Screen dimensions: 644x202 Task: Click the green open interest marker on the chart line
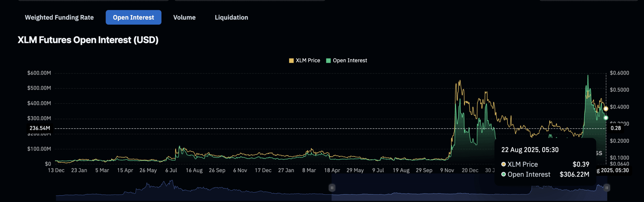[x=606, y=118]
